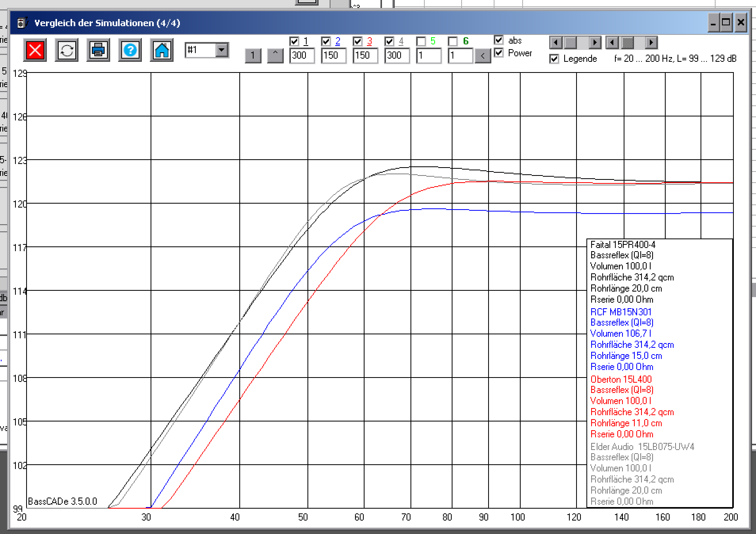756x534 pixels.
Task: Open the #1 dropdown list
Action: pos(222,50)
